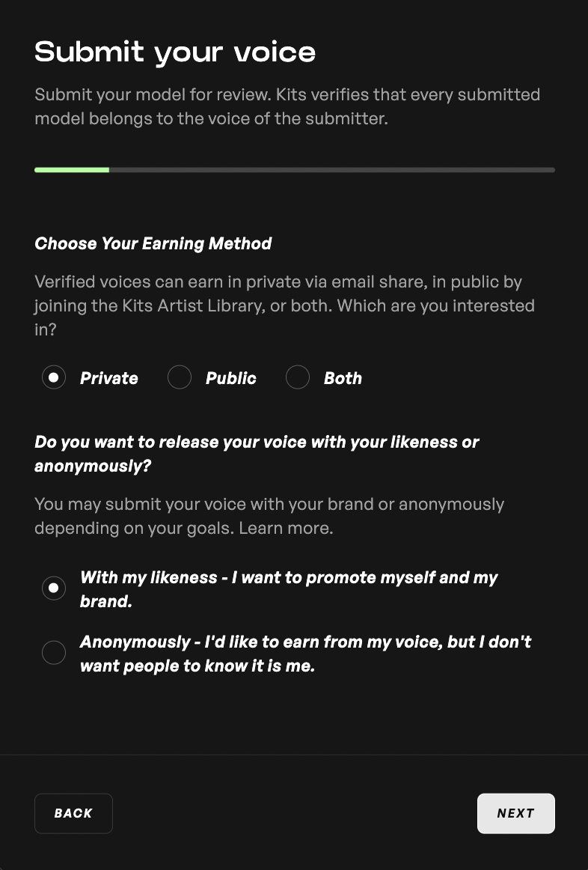Click the gray unfilled portion of progress bar
The image size is (588, 870).
332,170
